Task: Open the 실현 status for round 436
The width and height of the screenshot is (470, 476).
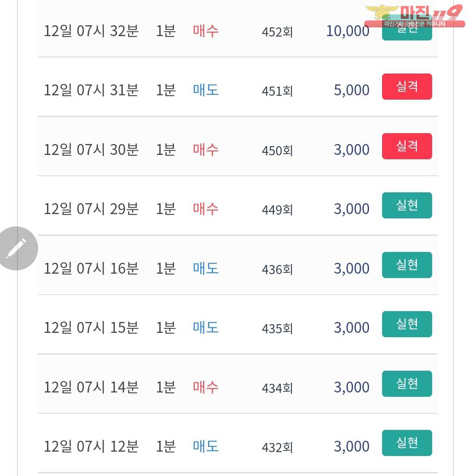Action: (407, 265)
